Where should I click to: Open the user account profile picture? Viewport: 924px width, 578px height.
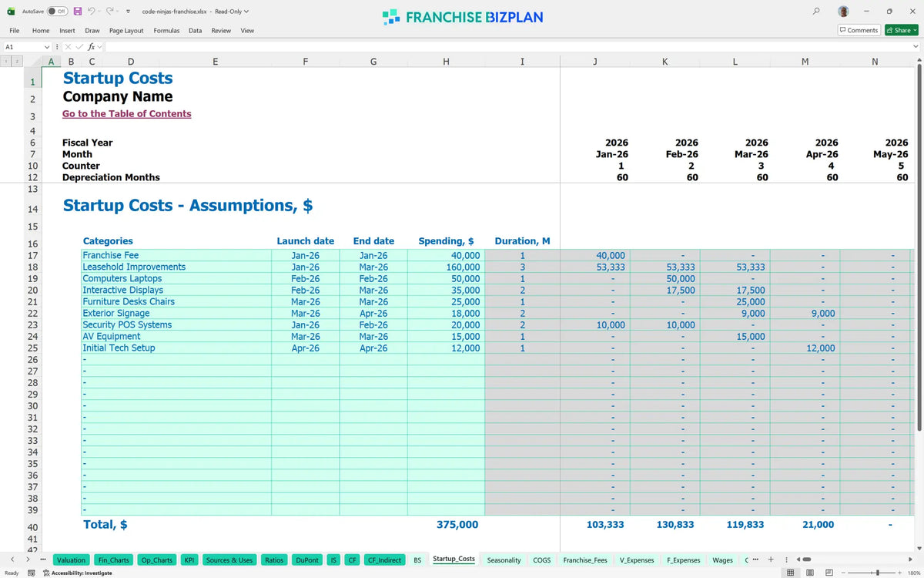844,12
